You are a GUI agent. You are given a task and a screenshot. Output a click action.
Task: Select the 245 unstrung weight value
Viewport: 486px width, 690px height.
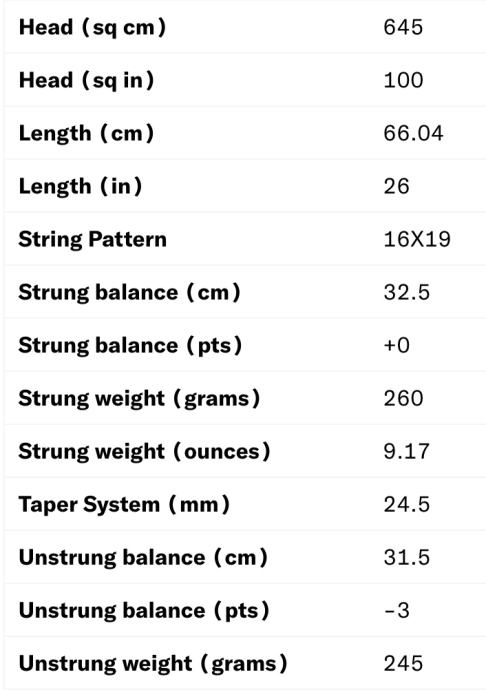403,664
